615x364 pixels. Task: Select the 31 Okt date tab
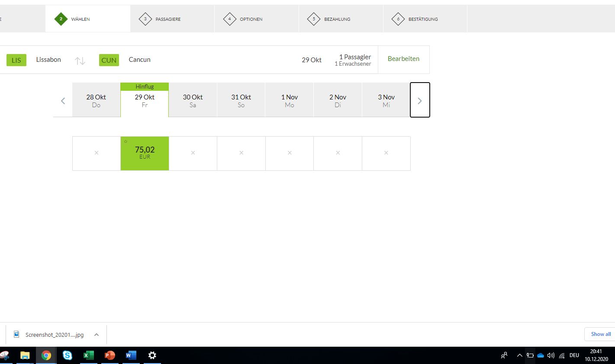pos(241,100)
